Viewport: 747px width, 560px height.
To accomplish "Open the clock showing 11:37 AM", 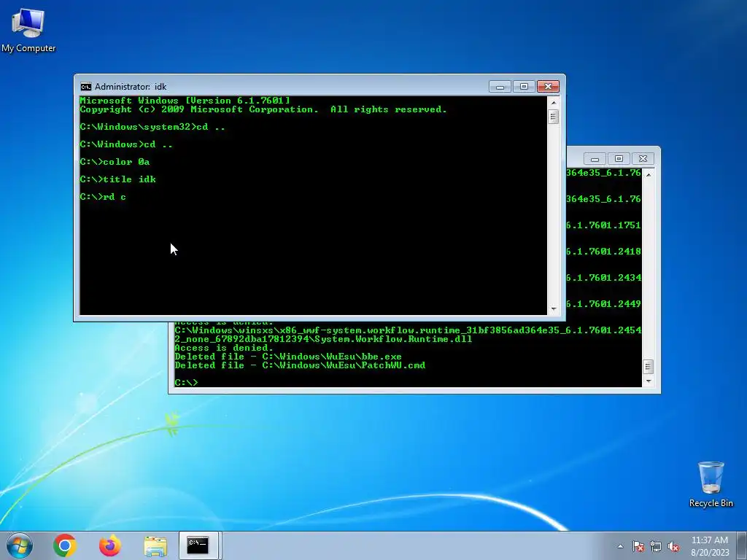I will tap(710, 545).
